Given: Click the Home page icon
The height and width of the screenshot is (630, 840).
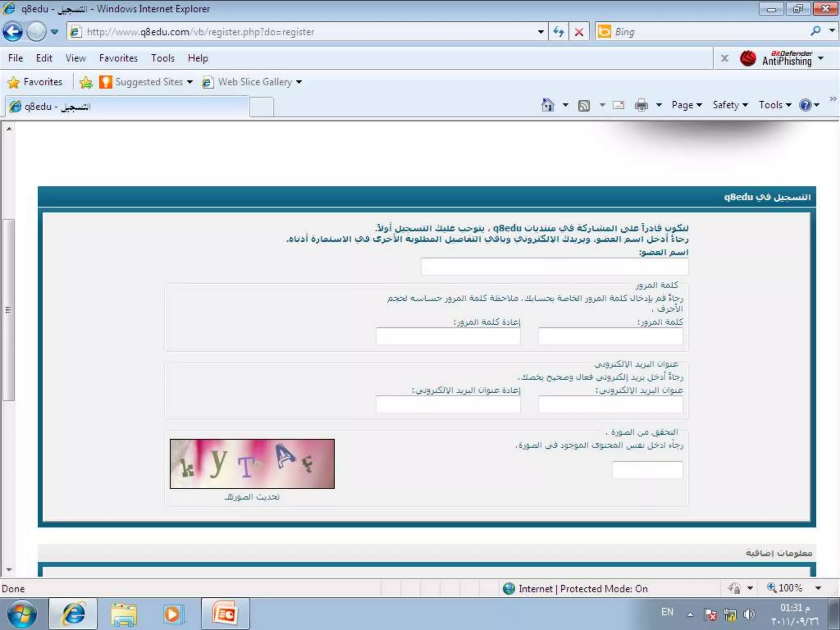Looking at the screenshot, I should 548,105.
